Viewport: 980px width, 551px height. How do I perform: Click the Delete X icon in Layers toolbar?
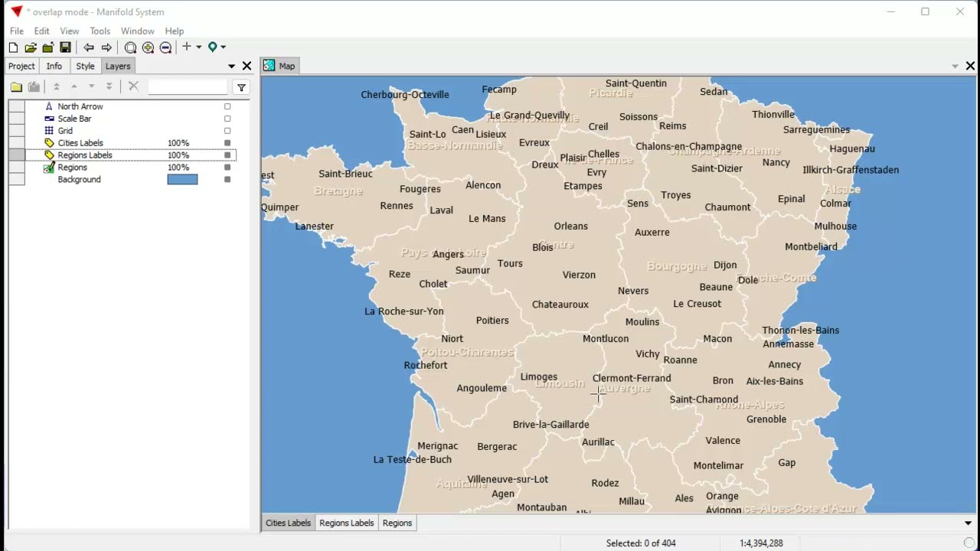click(x=133, y=86)
